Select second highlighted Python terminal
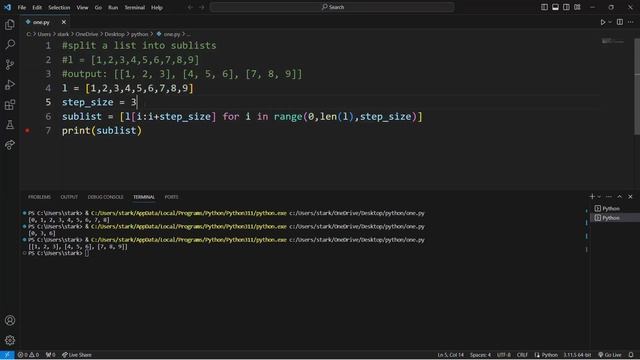This screenshot has height=360, width=640. [x=614, y=218]
